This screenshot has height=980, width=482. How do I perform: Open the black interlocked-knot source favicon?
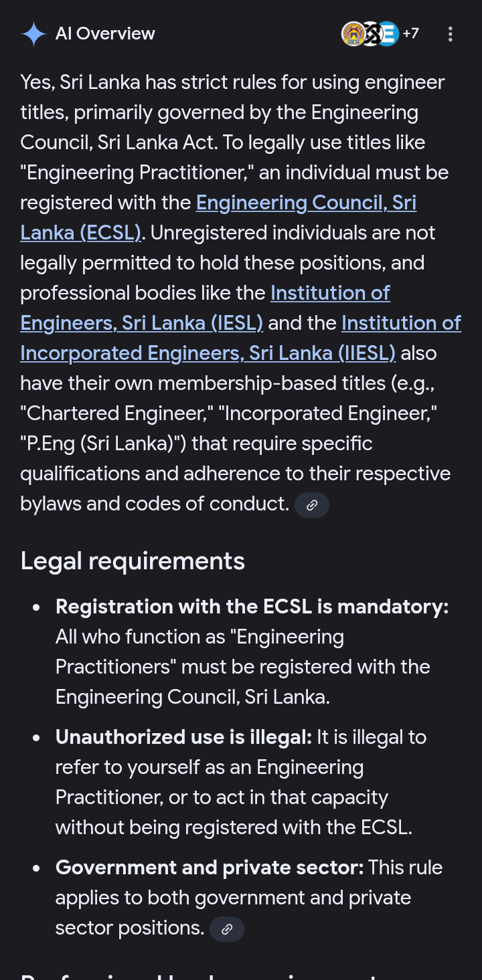click(371, 33)
